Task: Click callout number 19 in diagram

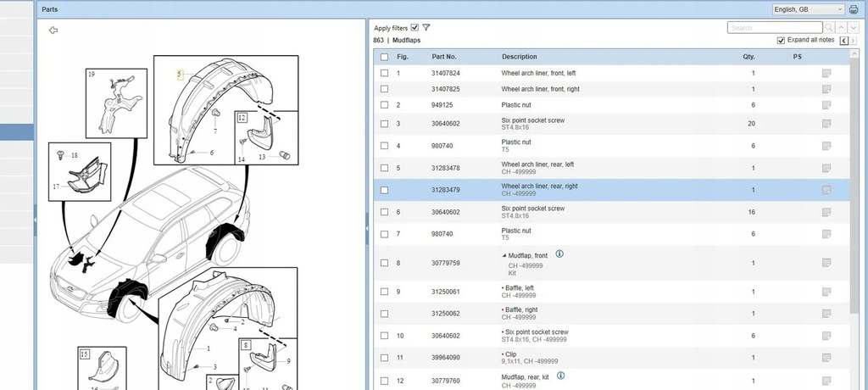Action: click(x=92, y=74)
